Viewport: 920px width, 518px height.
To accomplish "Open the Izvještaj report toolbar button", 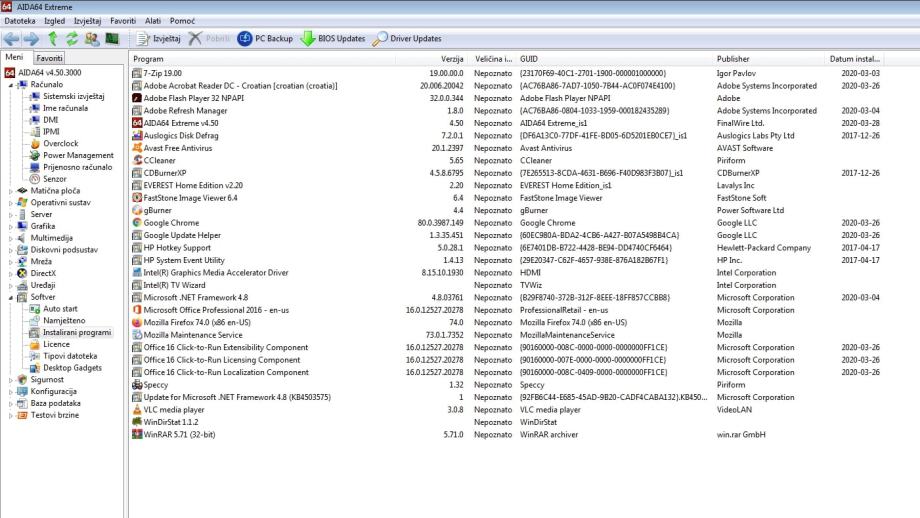I will tap(158, 39).
